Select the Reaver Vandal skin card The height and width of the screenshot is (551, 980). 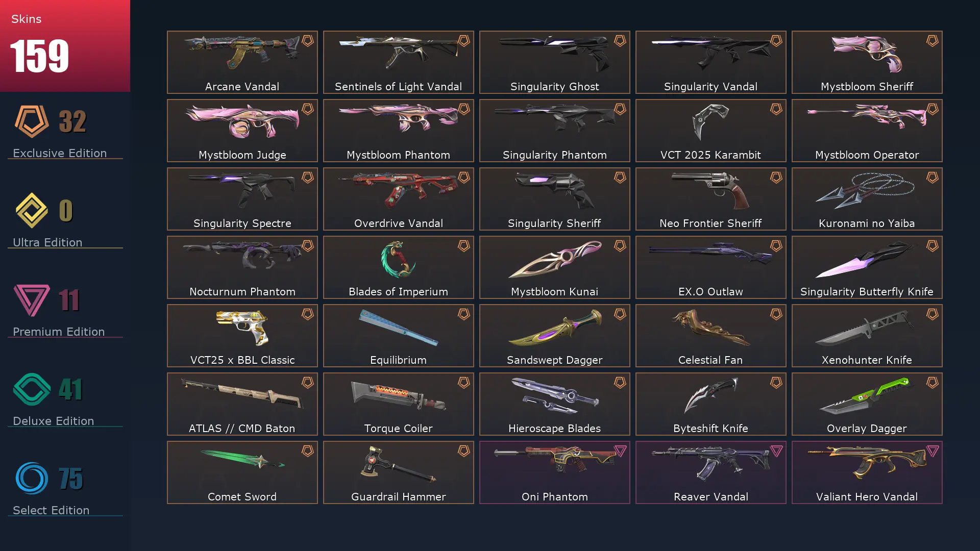pyautogui.click(x=710, y=472)
